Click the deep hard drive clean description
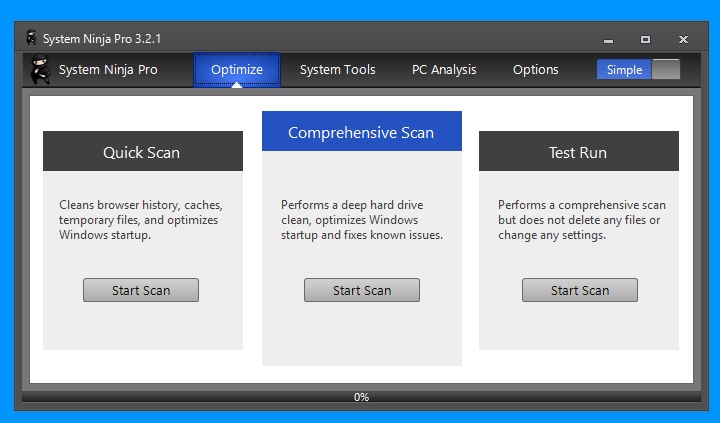This screenshot has height=423, width=720. pyautogui.click(x=362, y=220)
